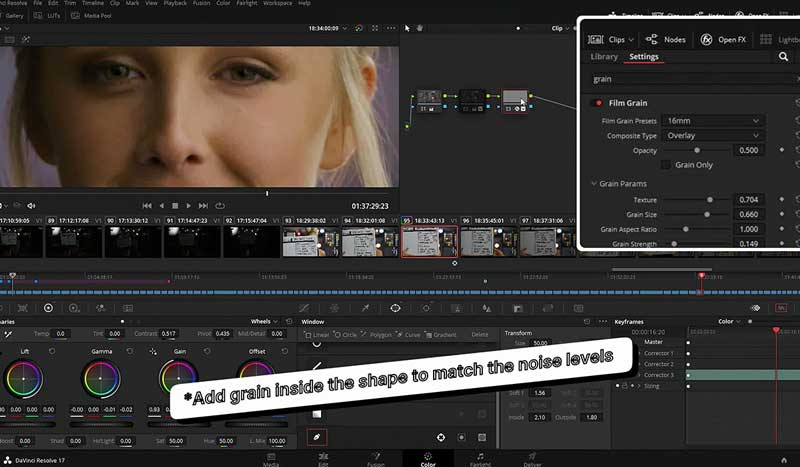Click the Nodes button
800x467 pixels.
tap(665, 40)
